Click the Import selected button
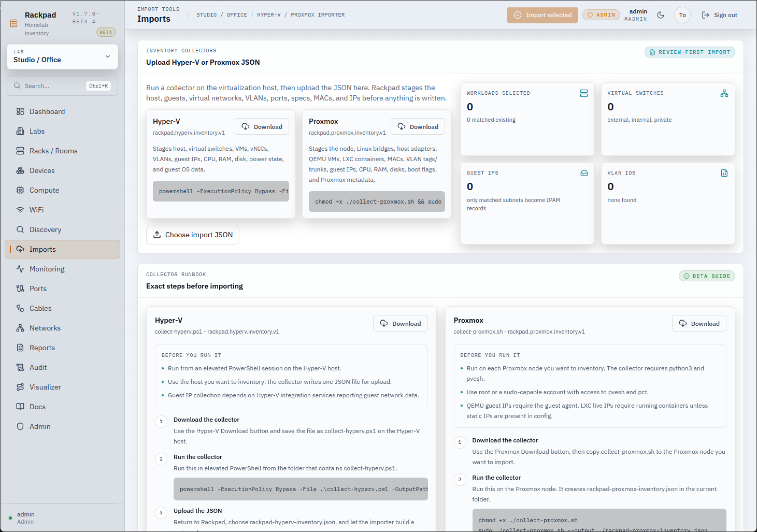The height and width of the screenshot is (532, 757). [542, 15]
